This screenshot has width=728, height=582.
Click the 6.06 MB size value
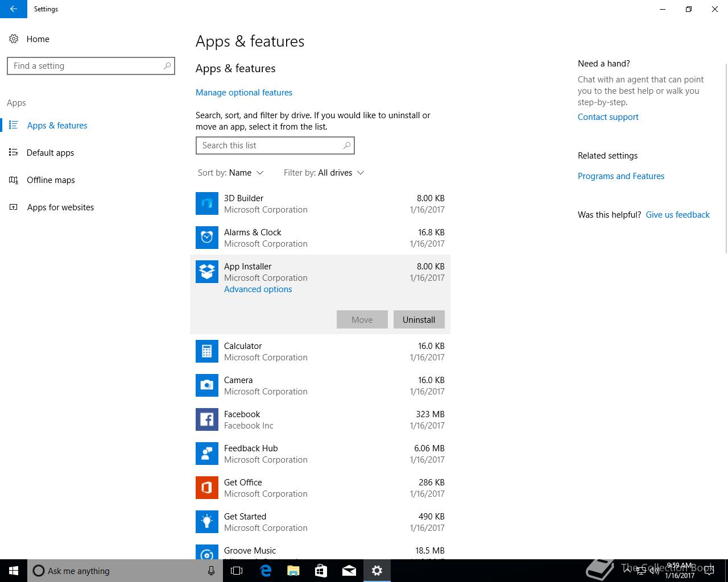click(429, 448)
